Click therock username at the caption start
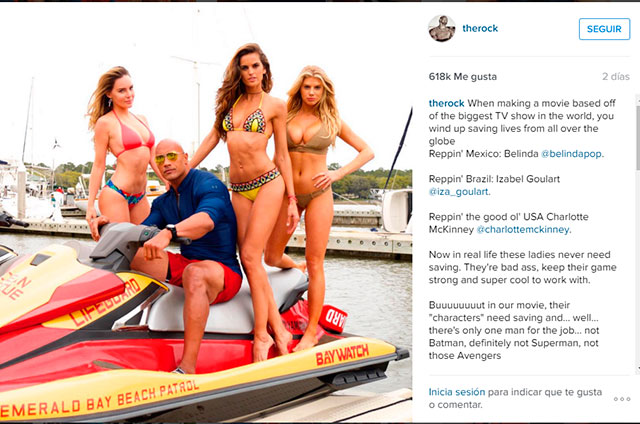640x424 pixels. (446, 103)
